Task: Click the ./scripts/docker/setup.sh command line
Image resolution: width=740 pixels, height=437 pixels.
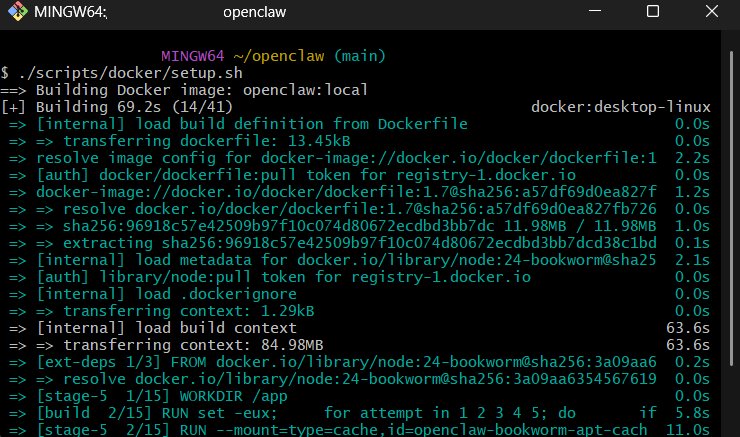Action: (x=121, y=73)
